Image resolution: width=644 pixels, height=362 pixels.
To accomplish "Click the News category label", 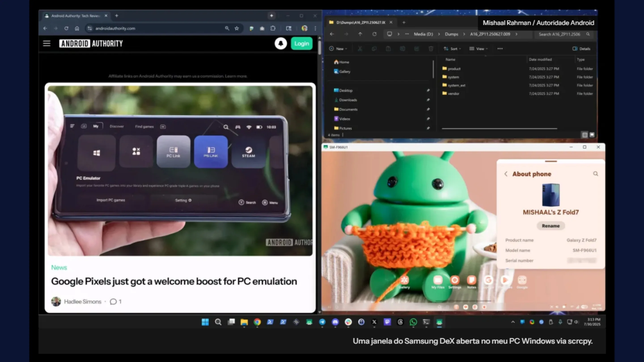I will click(59, 267).
